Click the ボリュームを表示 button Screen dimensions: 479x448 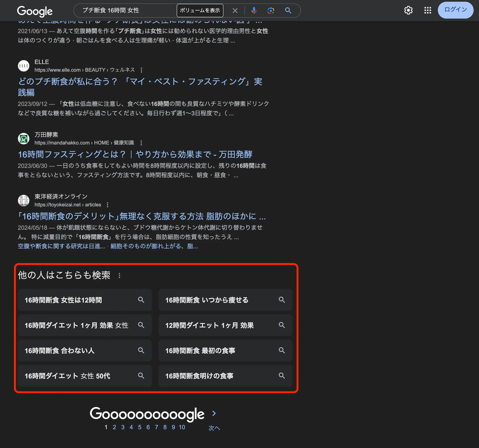tap(200, 11)
